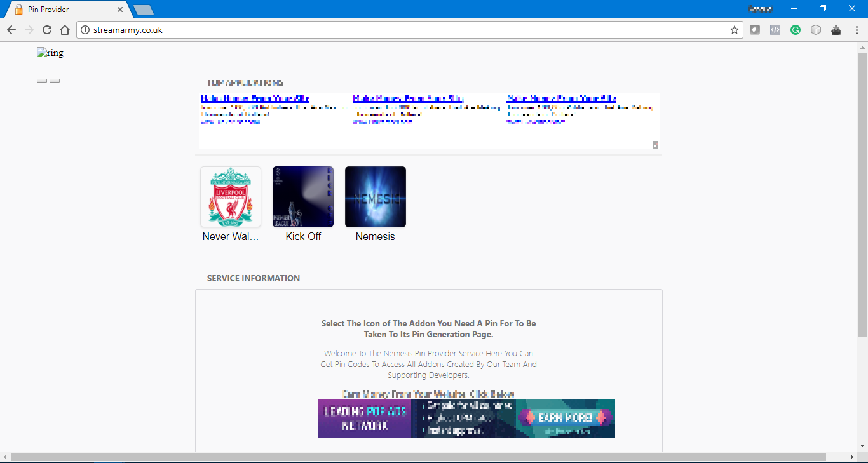
Task: View site information for streamarmy.co.uk
Action: pos(85,30)
